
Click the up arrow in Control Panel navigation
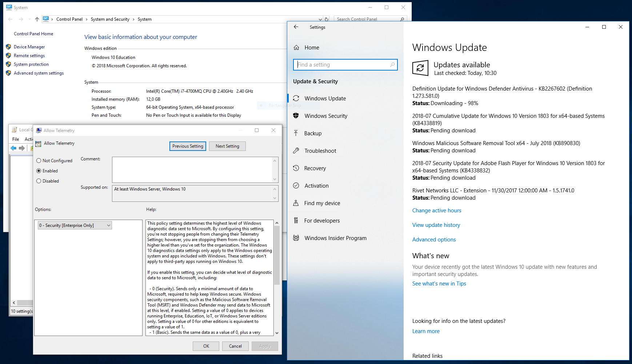click(37, 19)
